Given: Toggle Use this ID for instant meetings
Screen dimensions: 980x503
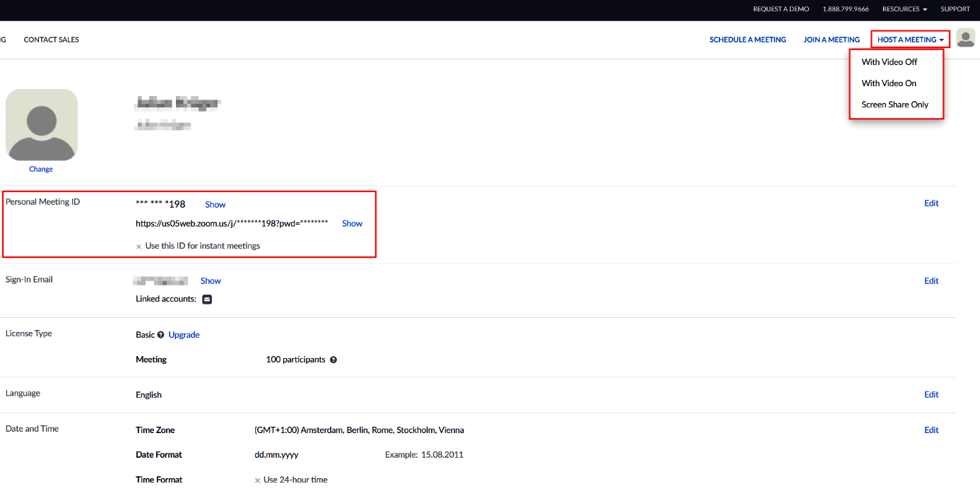Looking at the screenshot, I should (139, 247).
